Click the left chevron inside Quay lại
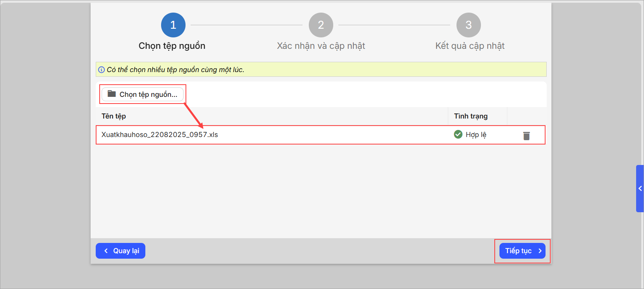Viewport: 644px width, 289px height. point(106,251)
